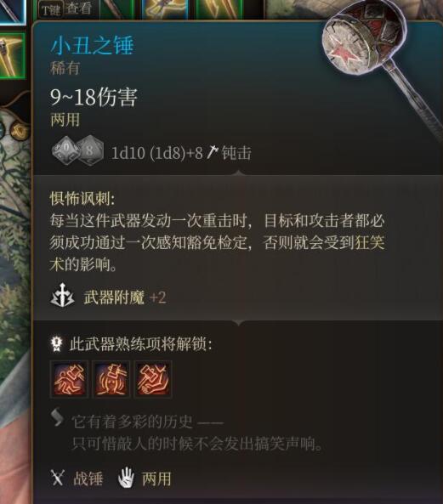Viewport: 443px width, 504px height.
Task: Select the yellow item slot in top bar
Action: click(165, 8)
